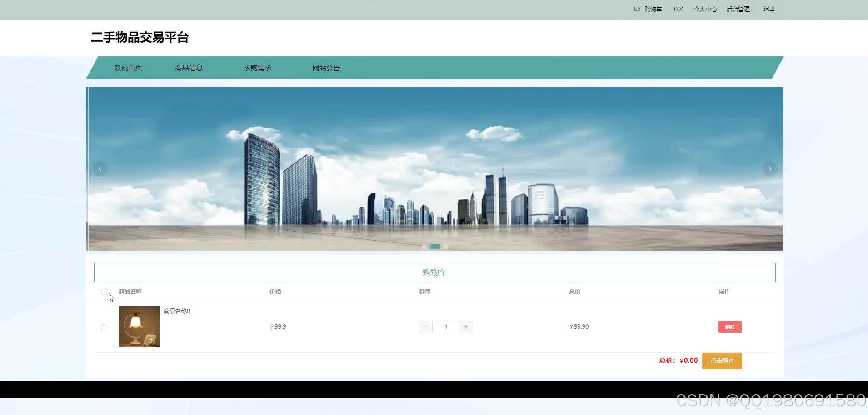The width and height of the screenshot is (868, 415).
Task: Click the carousel slide position indicator
Action: pos(434,247)
